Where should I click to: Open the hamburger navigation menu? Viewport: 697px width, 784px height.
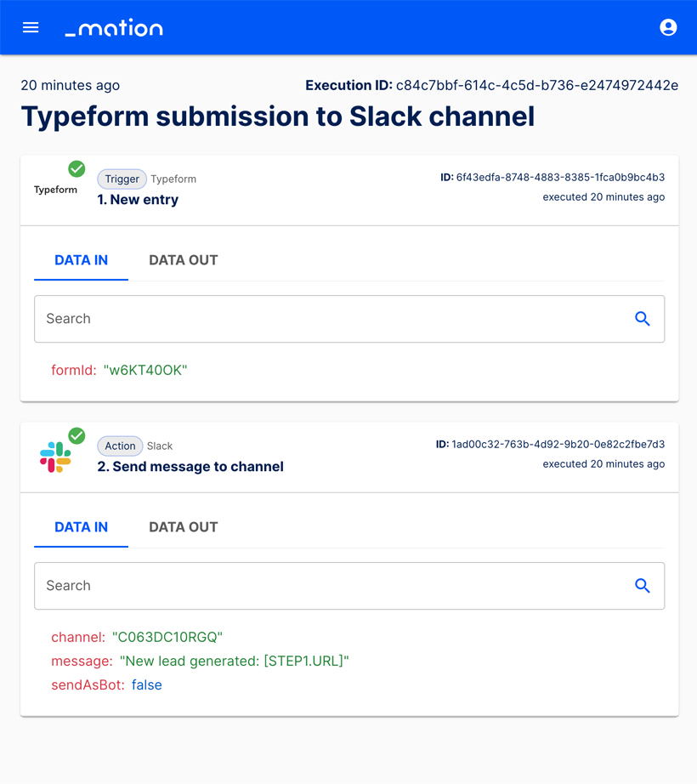pyautogui.click(x=31, y=27)
